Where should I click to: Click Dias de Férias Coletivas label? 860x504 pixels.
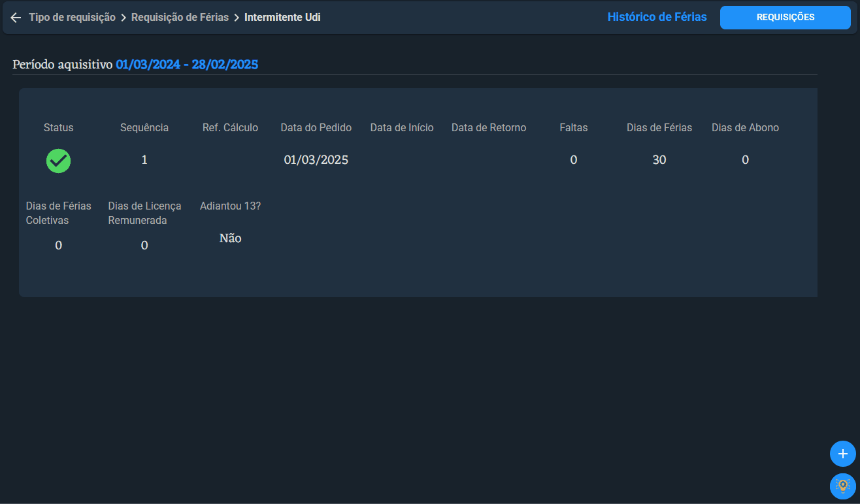pos(58,213)
